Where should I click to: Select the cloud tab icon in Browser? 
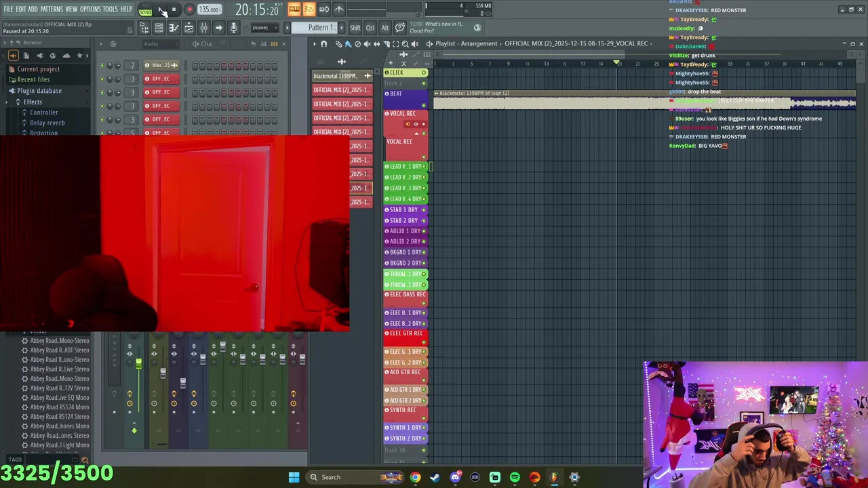click(66, 56)
